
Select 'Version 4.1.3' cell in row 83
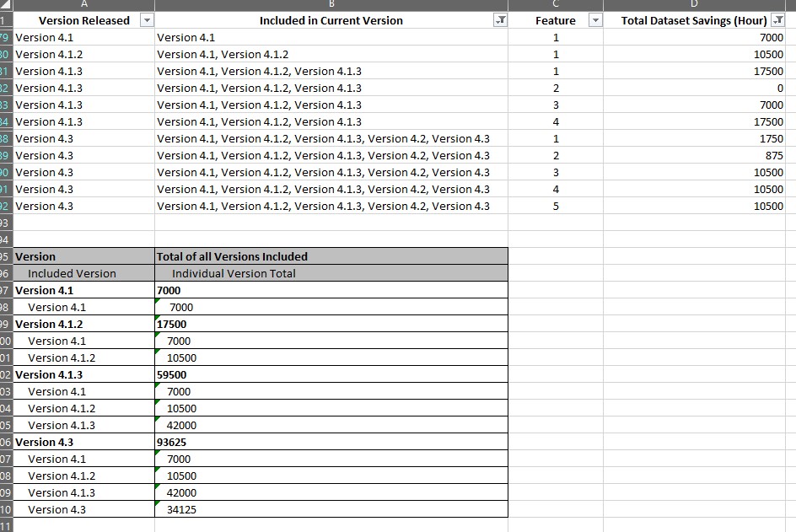point(83,105)
